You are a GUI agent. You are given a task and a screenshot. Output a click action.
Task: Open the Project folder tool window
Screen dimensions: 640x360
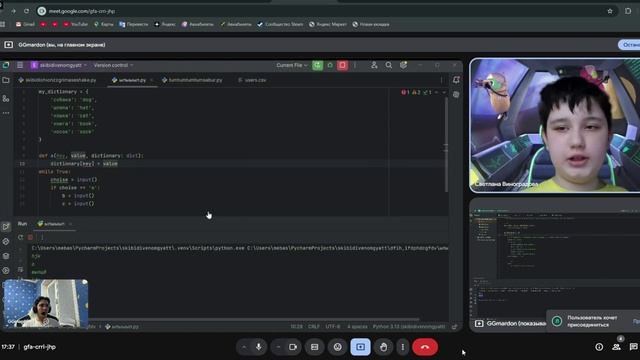6,80
